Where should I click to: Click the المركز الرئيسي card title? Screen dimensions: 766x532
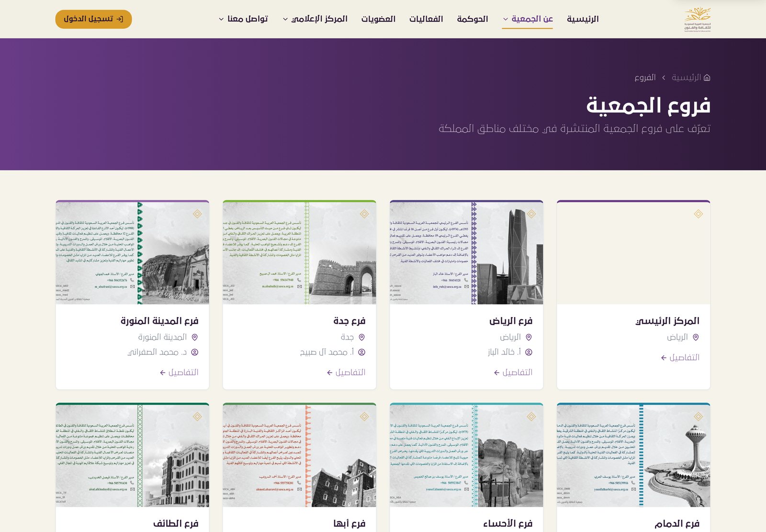click(667, 321)
